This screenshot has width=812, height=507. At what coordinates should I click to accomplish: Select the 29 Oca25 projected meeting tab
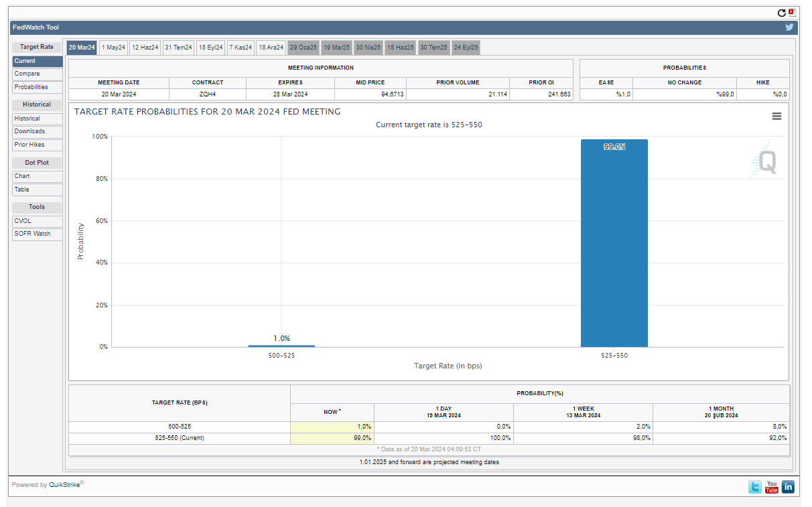[x=303, y=48]
